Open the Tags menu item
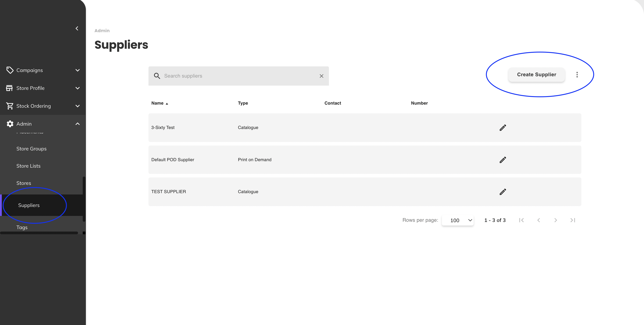The height and width of the screenshot is (325, 644). [22, 227]
